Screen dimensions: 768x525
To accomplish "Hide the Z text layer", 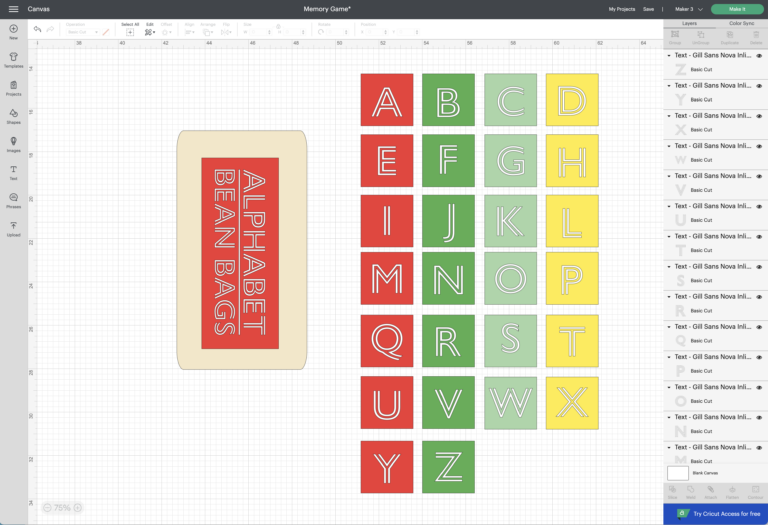I will tap(759, 56).
